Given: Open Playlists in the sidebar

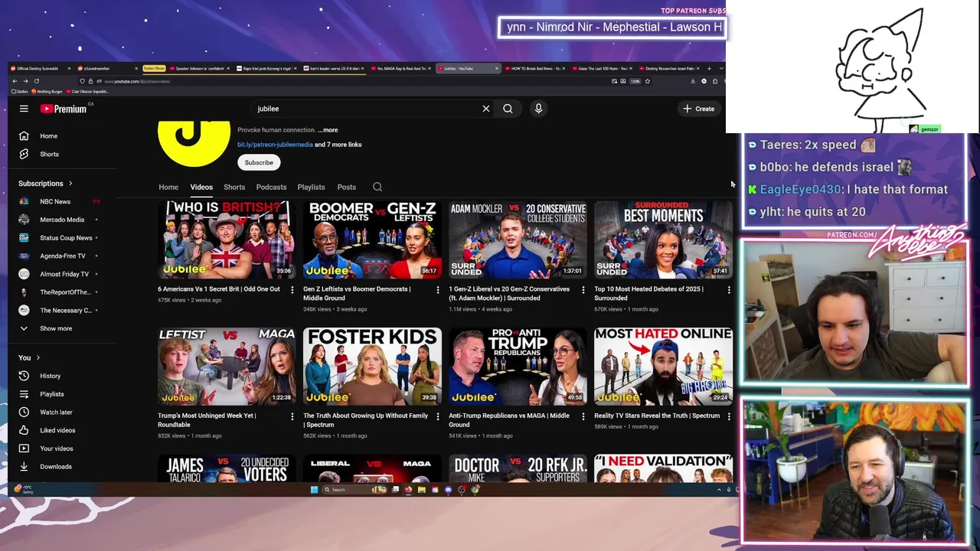Looking at the screenshot, I should (x=51, y=394).
